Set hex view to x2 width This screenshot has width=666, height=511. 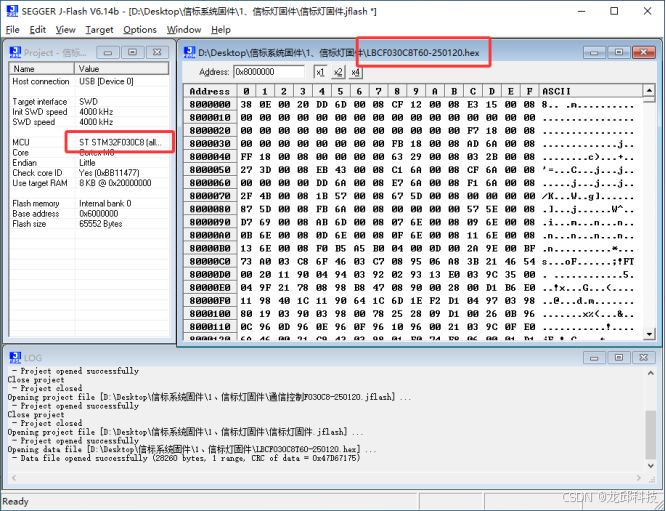(338, 72)
